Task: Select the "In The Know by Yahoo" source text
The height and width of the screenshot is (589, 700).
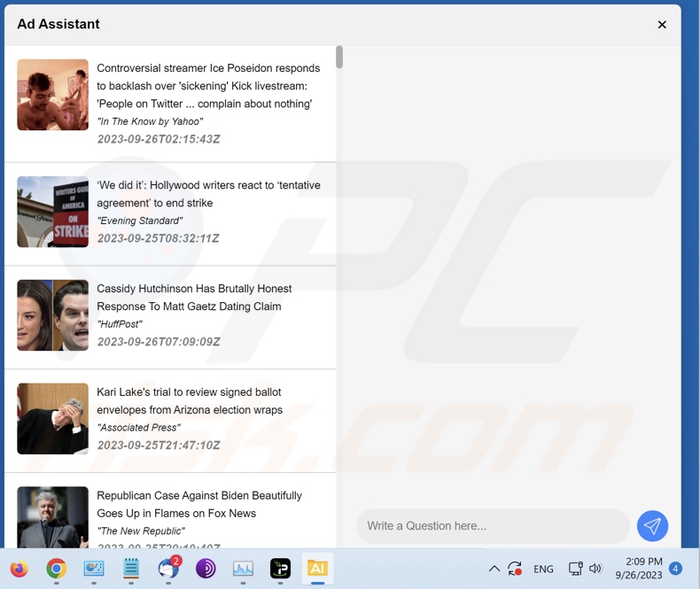Action: [150, 121]
